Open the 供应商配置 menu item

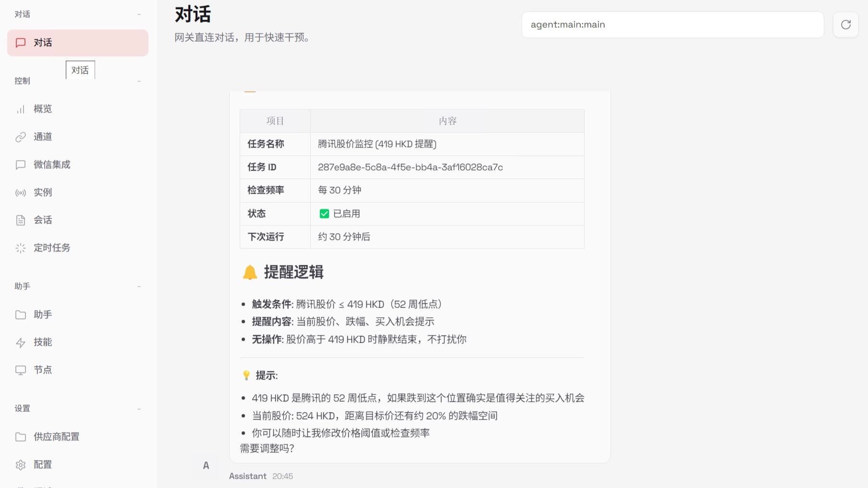(x=58, y=437)
